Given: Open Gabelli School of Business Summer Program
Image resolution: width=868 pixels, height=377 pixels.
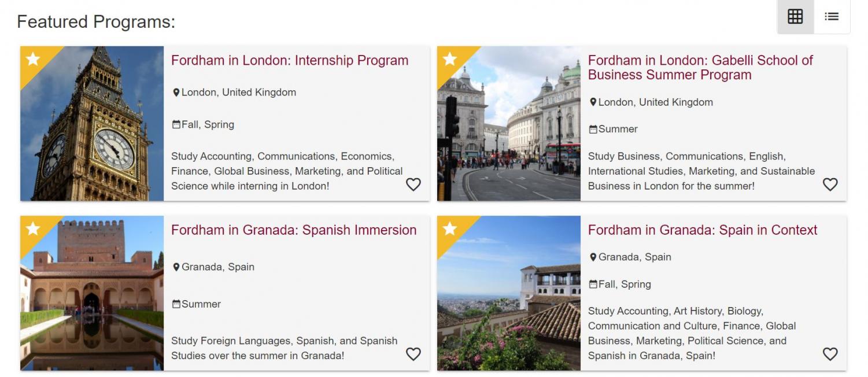Looking at the screenshot, I should tap(700, 68).
